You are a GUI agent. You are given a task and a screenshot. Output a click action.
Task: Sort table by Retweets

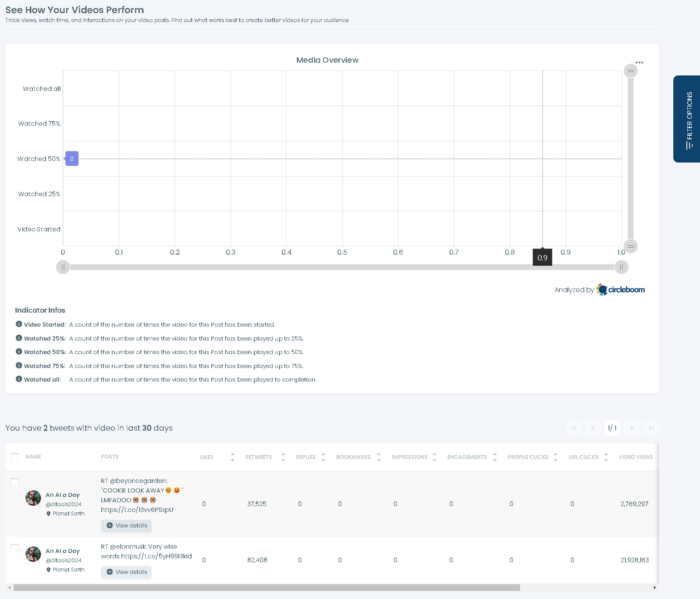283,457
